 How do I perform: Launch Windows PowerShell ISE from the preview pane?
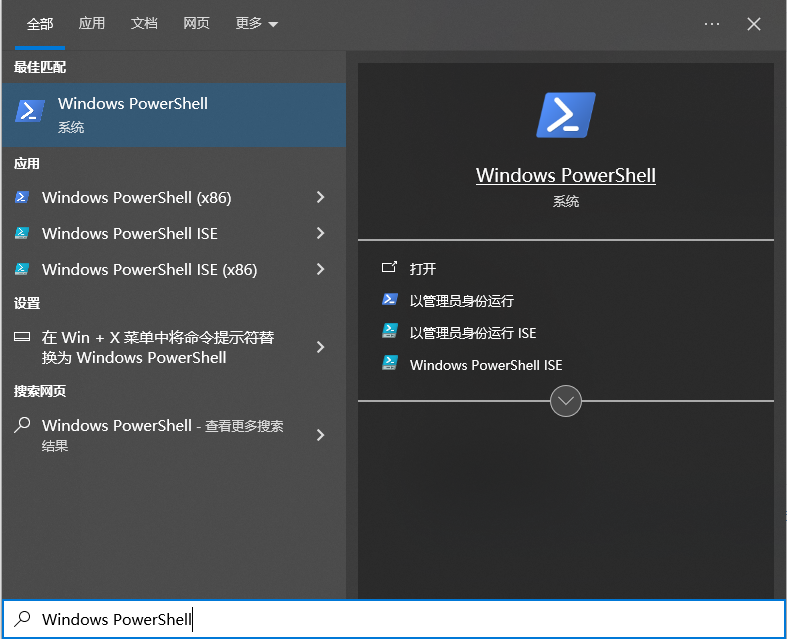coord(486,365)
